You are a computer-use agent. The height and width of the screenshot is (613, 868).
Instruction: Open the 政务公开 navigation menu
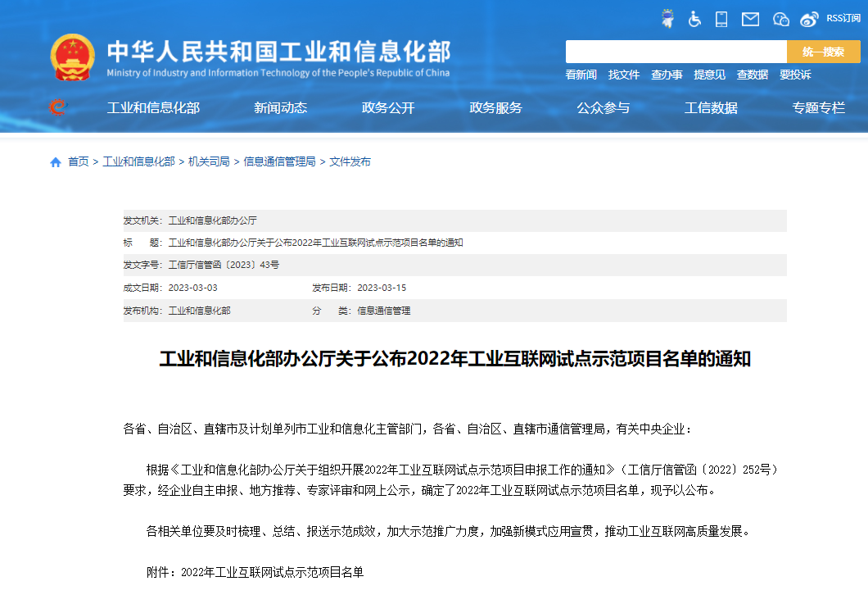388,107
